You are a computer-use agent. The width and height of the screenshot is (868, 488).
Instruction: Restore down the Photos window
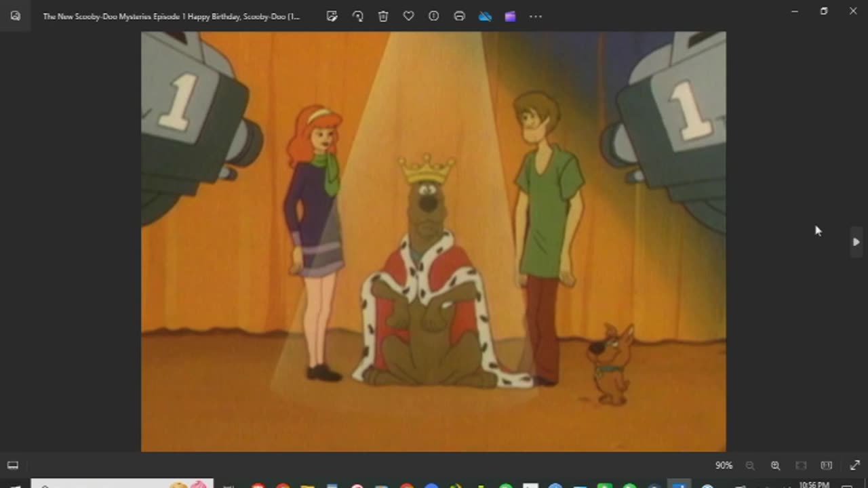(x=824, y=11)
